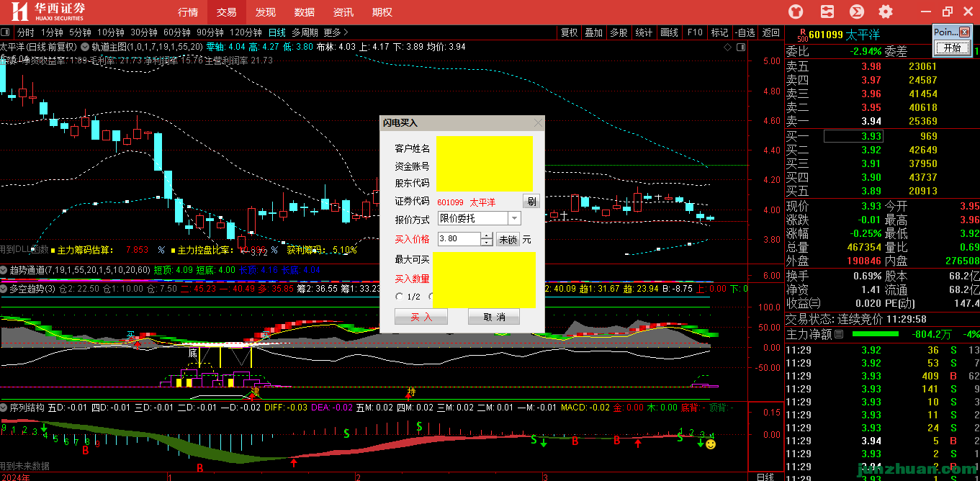Select the 1分钟 period

(51, 32)
